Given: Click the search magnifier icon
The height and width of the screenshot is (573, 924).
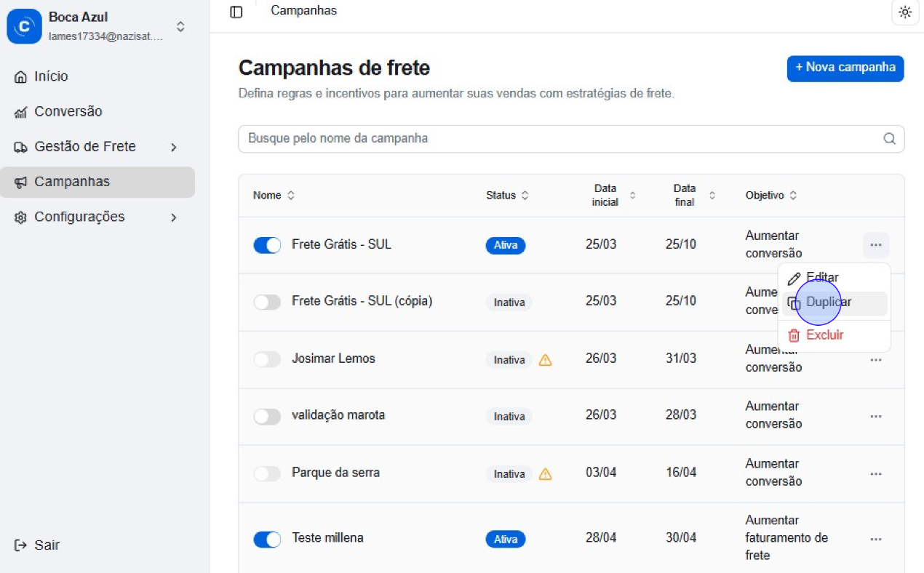Looking at the screenshot, I should [x=889, y=139].
